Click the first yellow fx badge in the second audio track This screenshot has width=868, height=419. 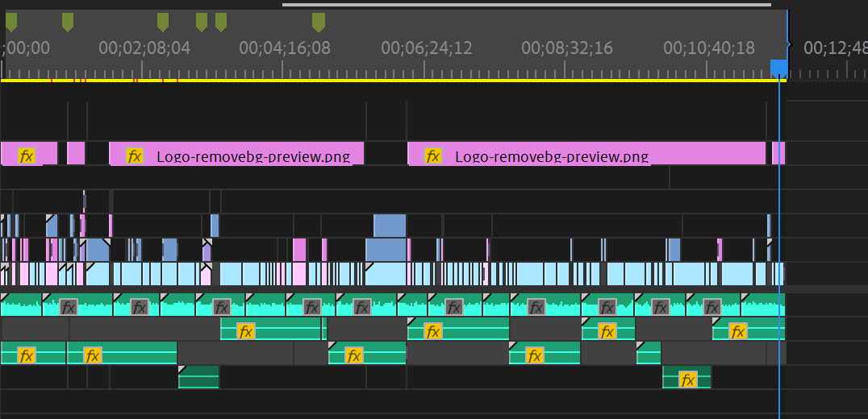tap(244, 331)
